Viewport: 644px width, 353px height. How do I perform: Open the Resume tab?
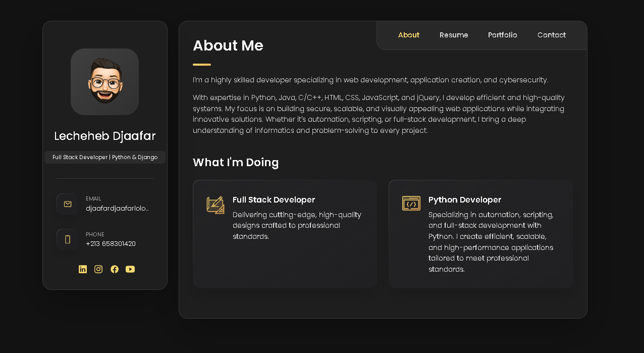pyautogui.click(x=454, y=35)
